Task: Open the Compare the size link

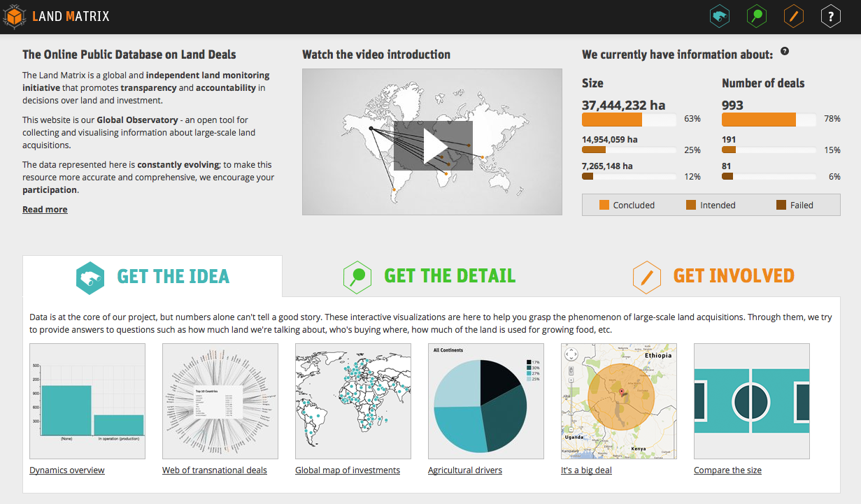Action: tap(727, 470)
